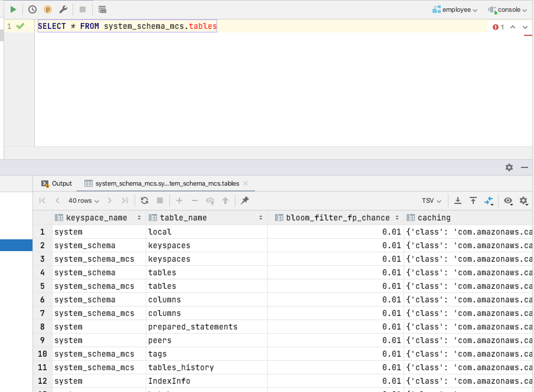Go to previous page of results
This screenshot has height=392, width=534.
pyautogui.click(x=57, y=200)
